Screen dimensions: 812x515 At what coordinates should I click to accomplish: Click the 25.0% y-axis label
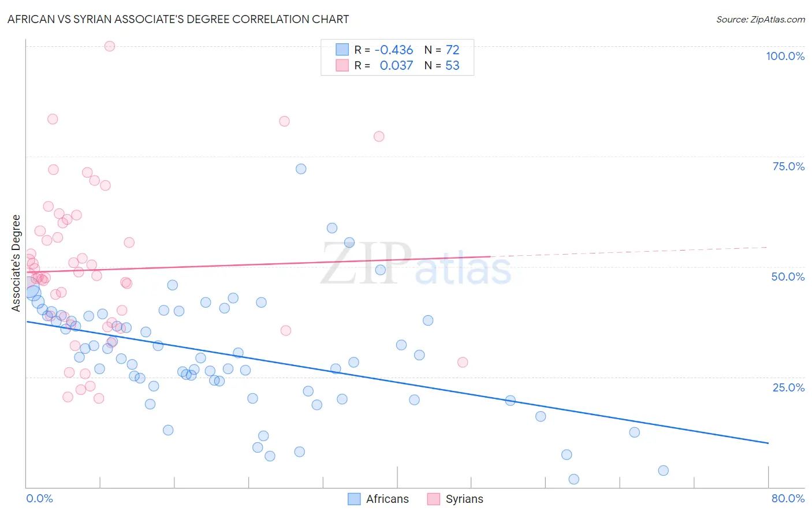[788, 387]
